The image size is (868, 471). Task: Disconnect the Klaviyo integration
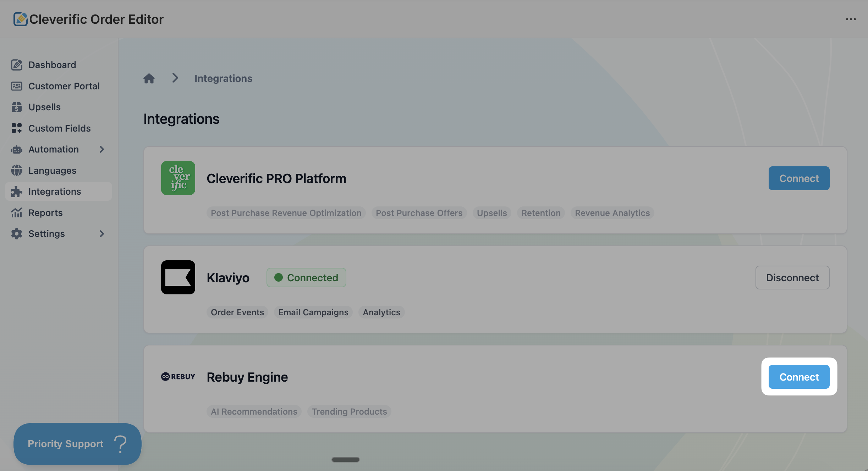(x=792, y=277)
